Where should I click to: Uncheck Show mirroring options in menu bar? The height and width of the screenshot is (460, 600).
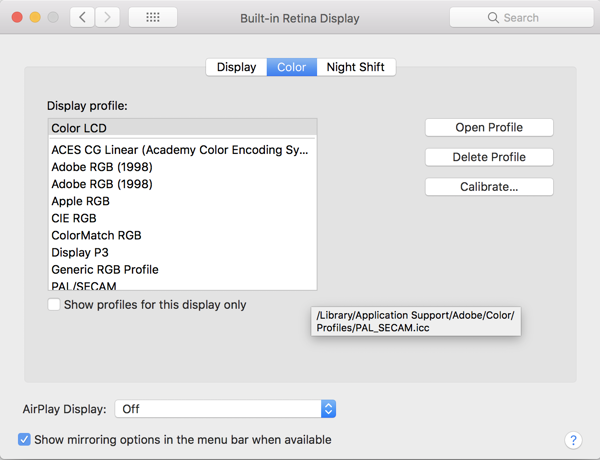click(25, 440)
